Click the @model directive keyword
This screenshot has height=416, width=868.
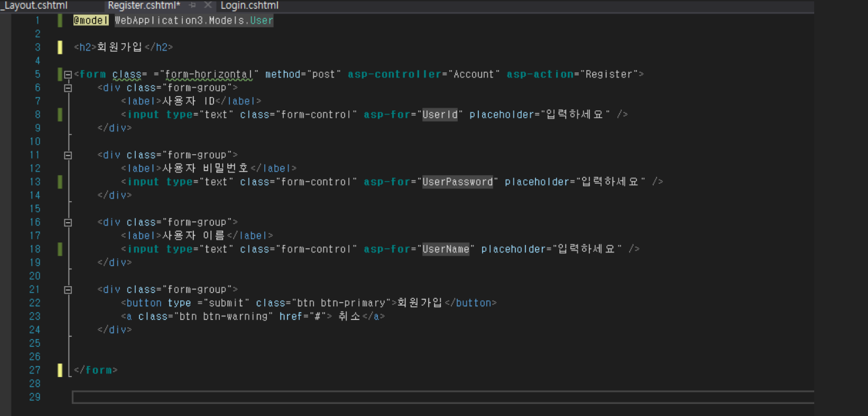[91, 20]
